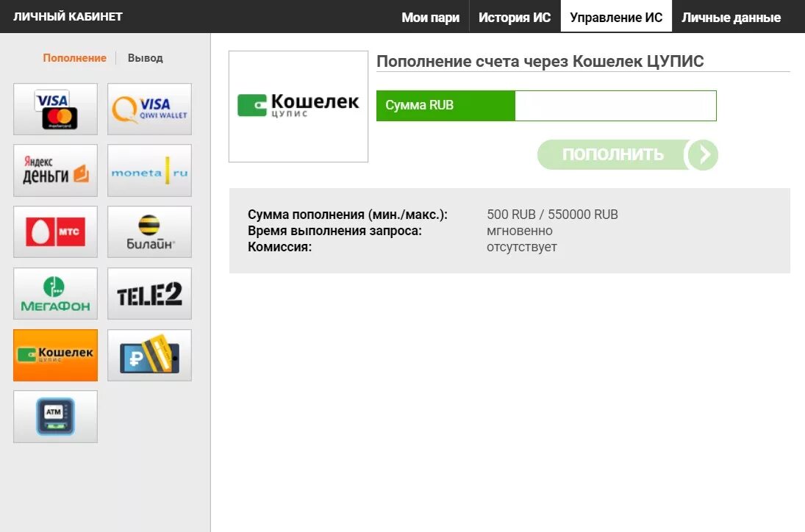805x532 pixels.
Task: Click the 'Пополнение счета через Кошелек ЦУПИС' heading
Action: tap(540, 61)
